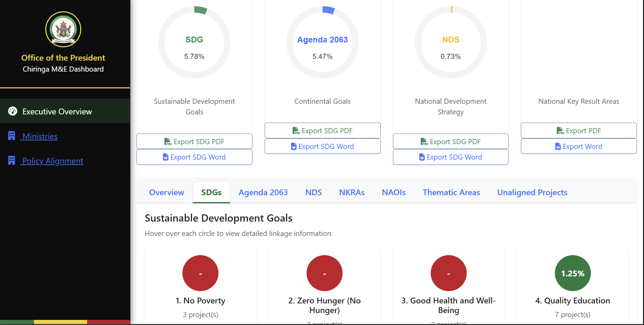Open the Thematic Areas tab

coord(451,192)
